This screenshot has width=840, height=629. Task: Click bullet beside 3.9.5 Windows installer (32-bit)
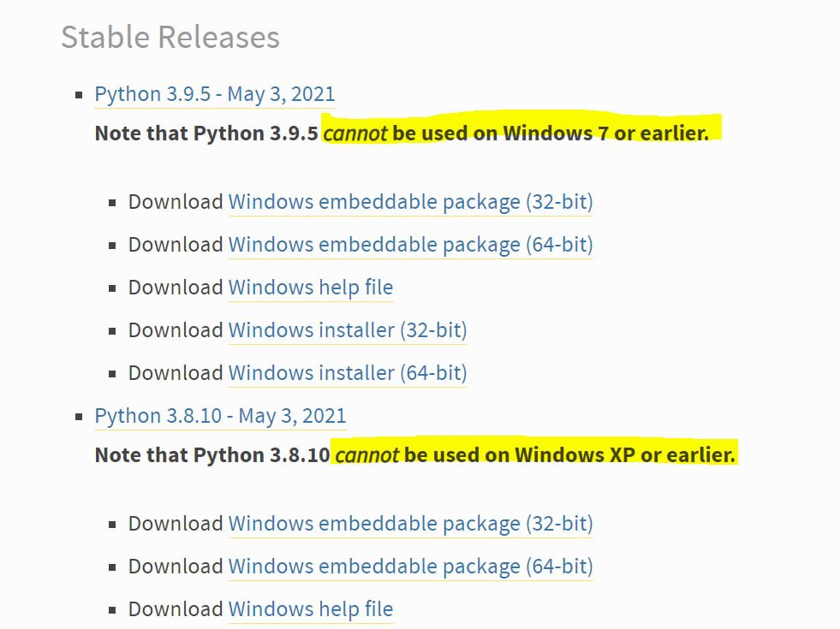pyautogui.click(x=112, y=331)
